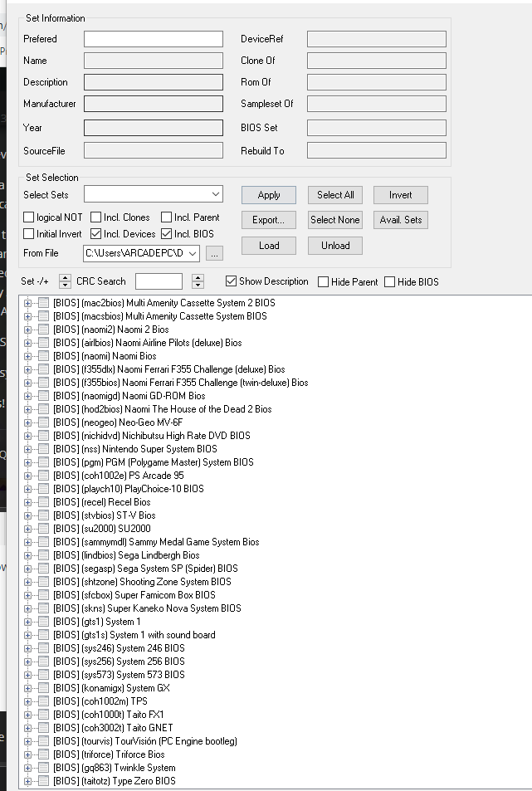Enable Incl. Clones checkbox

click(x=95, y=217)
